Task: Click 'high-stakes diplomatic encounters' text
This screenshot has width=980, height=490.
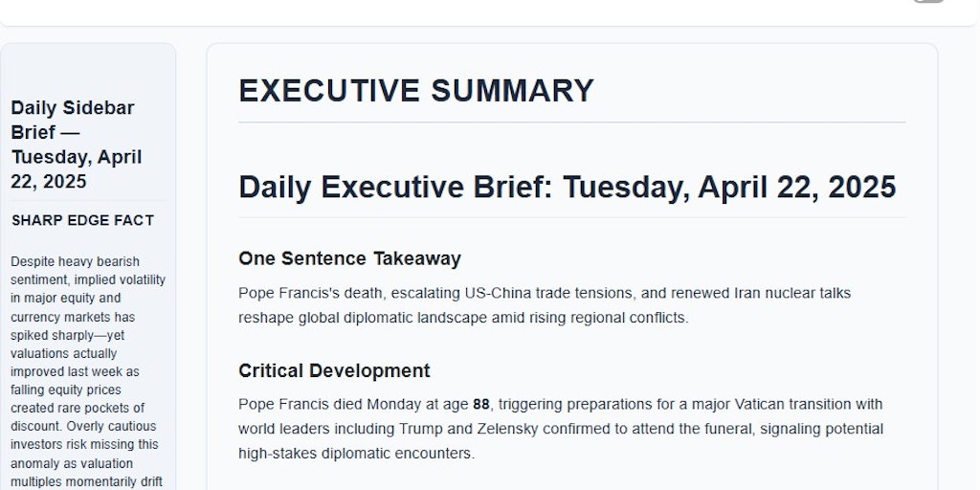Action: pyautogui.click(x=356, y=454)
